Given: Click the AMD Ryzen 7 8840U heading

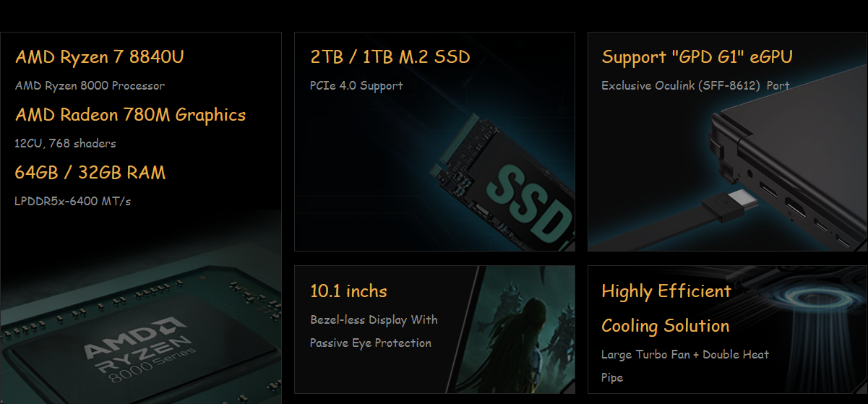Looking at the screenshot, I should [100, 56].
